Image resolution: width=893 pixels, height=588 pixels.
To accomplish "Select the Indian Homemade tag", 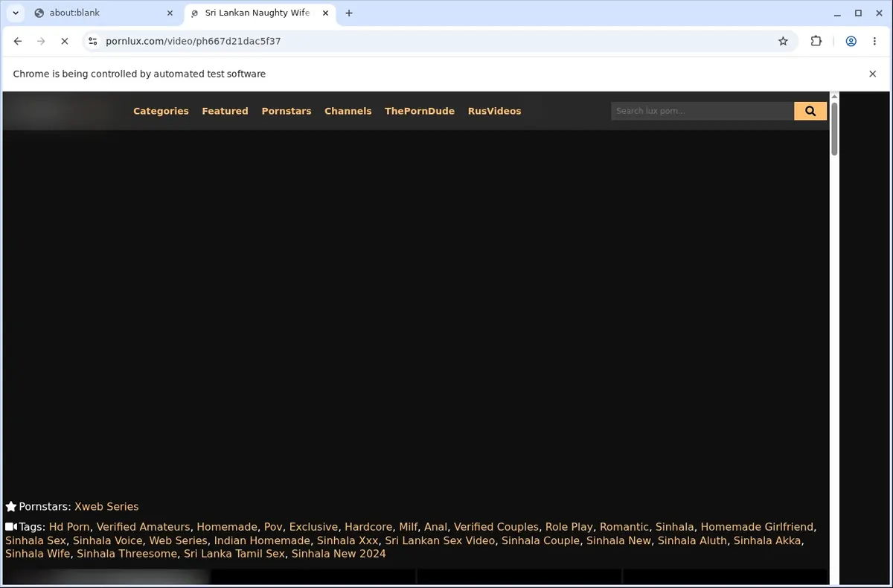I will [x=262, y=540].
